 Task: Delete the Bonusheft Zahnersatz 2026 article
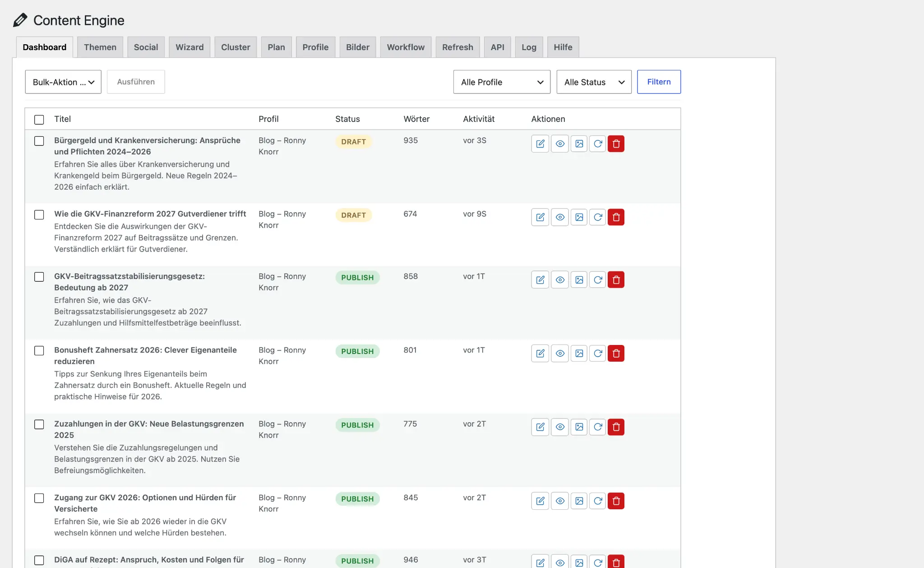click(616, 354)
